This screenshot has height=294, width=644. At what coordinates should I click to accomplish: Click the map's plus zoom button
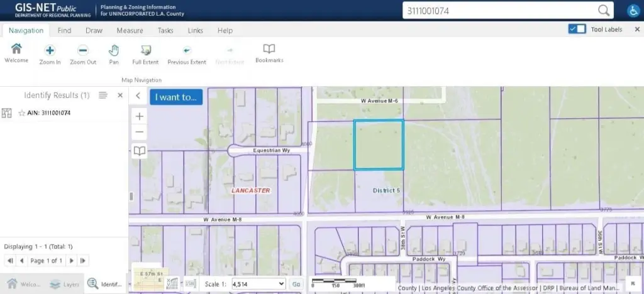pos(140,116)
